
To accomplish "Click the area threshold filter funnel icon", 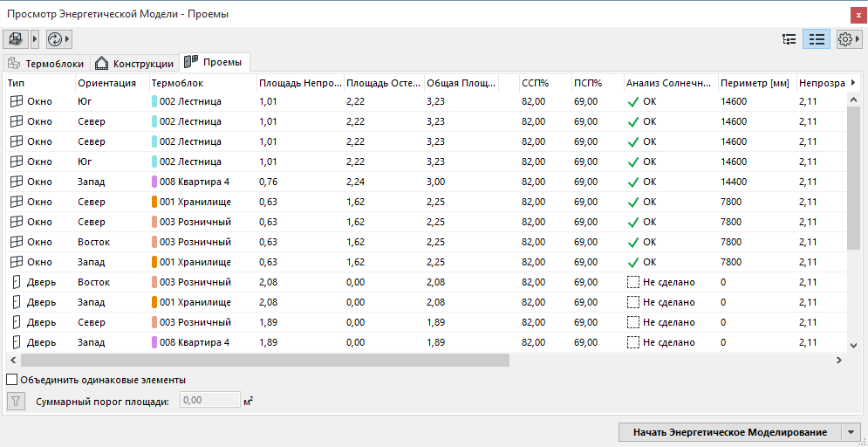I will click(x=16, y=401).
